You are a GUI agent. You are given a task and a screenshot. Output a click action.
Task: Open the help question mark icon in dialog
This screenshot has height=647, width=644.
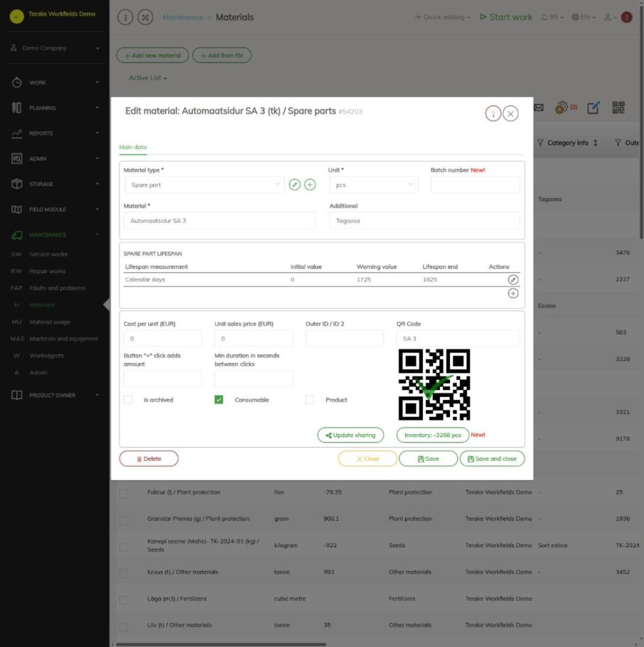(x=493, y=114)
